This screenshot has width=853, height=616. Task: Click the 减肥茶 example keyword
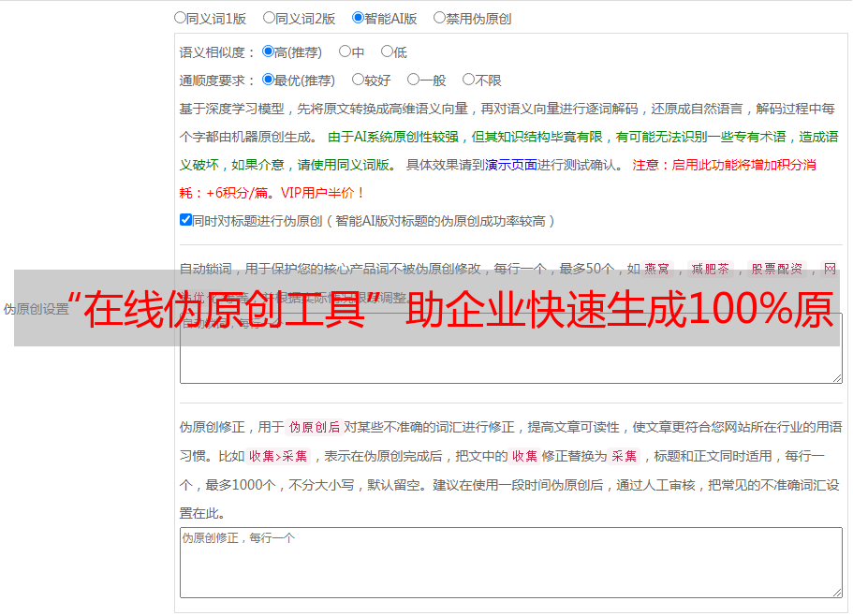click(x=710, y=269)
